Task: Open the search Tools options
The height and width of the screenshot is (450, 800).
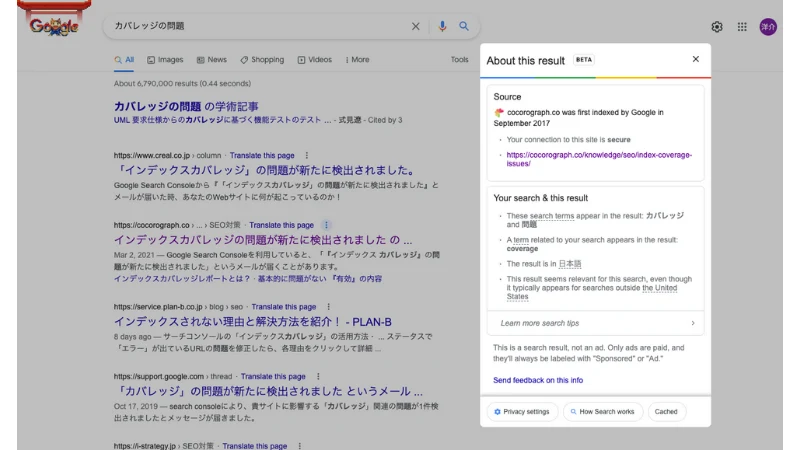Action: pos(459,60)
